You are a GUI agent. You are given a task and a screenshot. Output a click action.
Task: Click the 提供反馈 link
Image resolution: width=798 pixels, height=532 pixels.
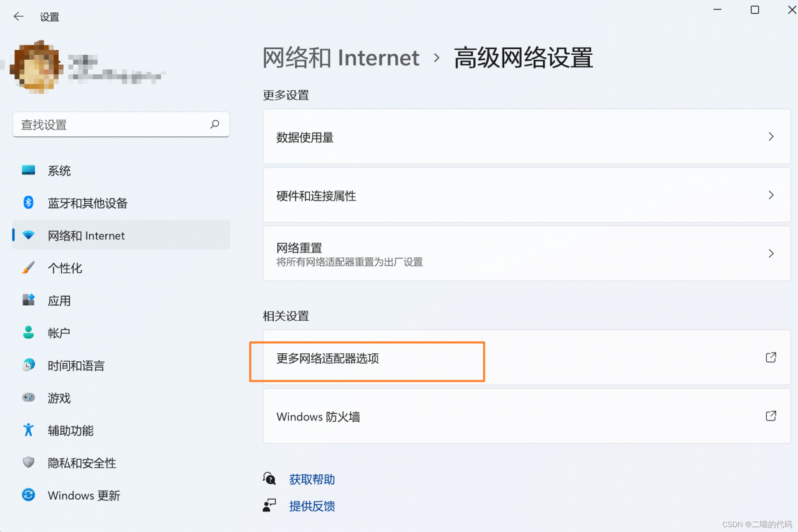tap(312, 506)
